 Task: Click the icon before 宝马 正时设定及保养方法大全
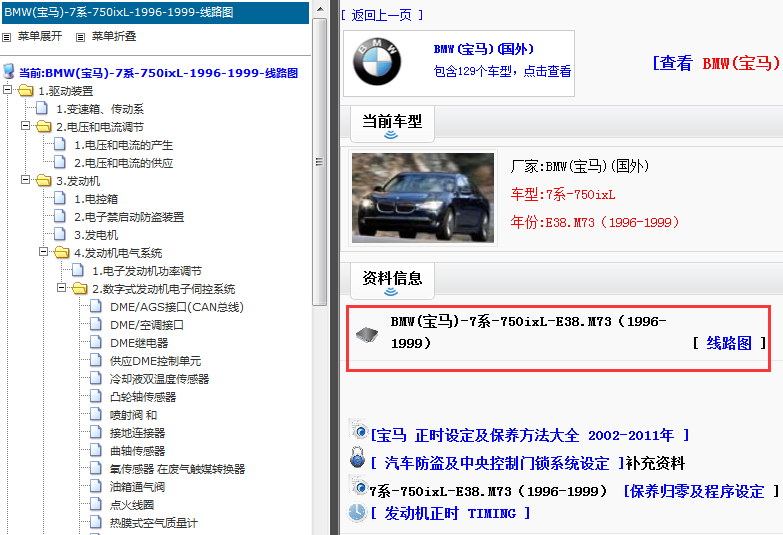pyautogui.click(x=358, y=430)
